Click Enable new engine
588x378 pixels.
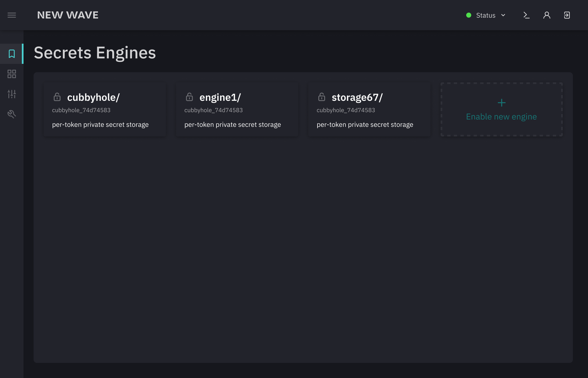coord(501,117)
